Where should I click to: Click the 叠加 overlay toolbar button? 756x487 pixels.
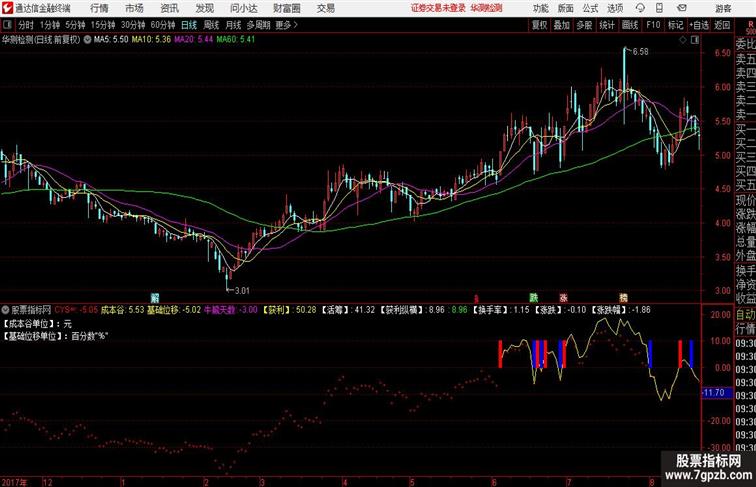click(562, 25)
